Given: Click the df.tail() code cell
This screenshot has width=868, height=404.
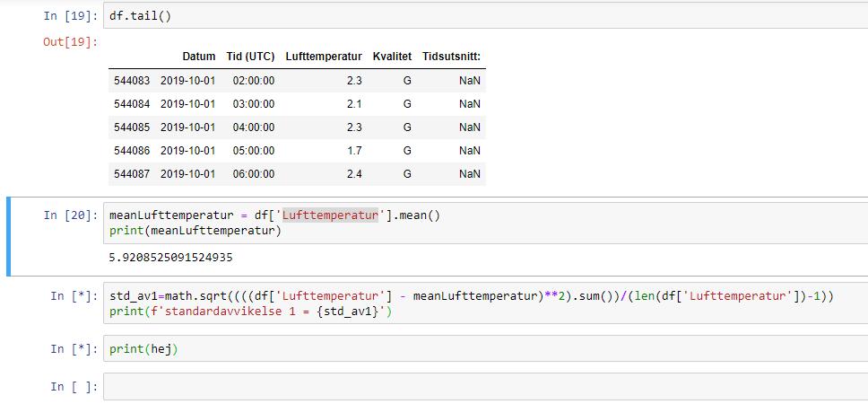Looking at the screenshot, I should [x=484, y=16].
